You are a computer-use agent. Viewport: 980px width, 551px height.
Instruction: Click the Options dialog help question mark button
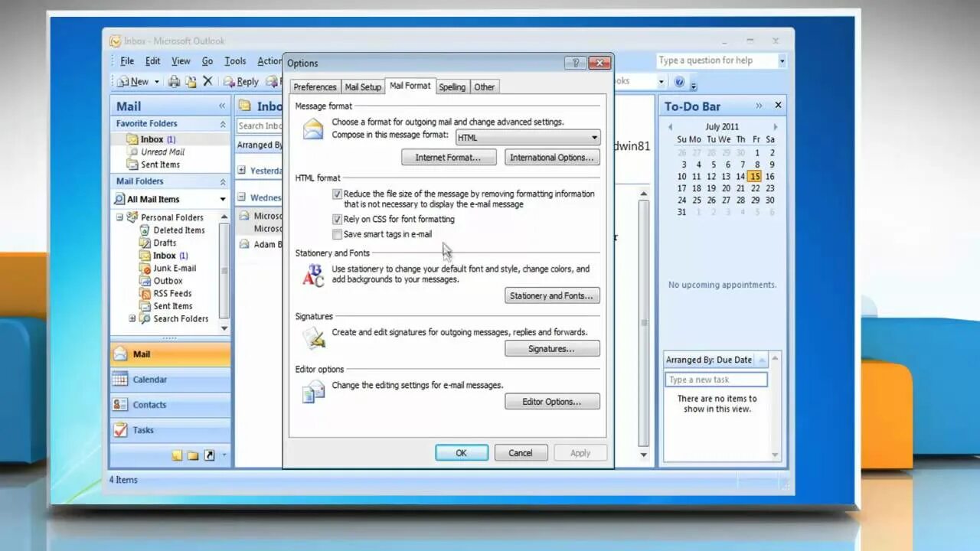575,63
